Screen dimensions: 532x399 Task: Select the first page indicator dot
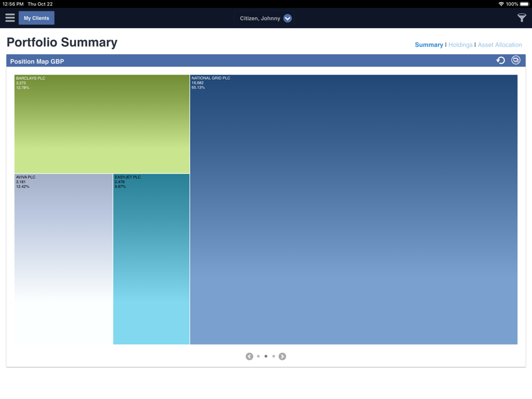pos(258,356)
